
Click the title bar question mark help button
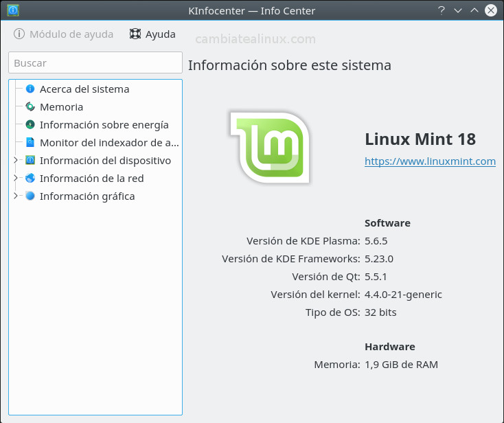[442, 10]
